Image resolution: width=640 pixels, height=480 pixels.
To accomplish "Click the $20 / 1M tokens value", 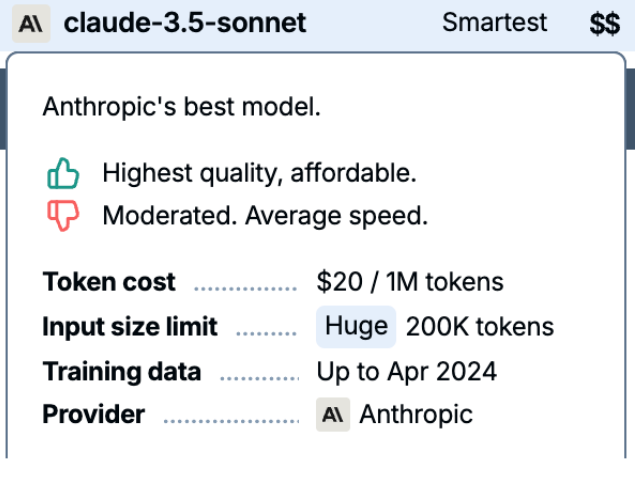I will coord(410,282).
